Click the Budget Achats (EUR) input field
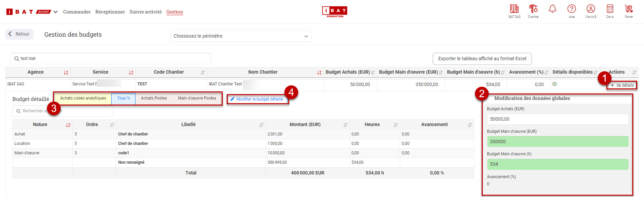 [557, 119]
